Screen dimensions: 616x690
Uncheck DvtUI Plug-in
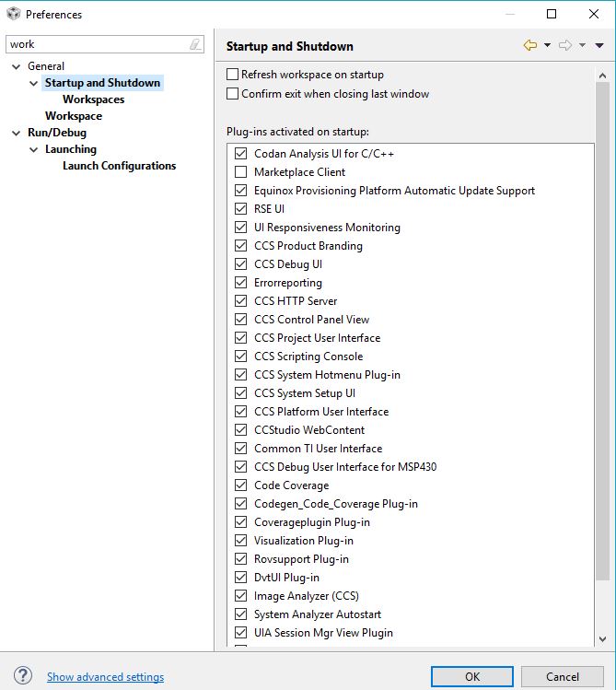[x=240, y=578]
